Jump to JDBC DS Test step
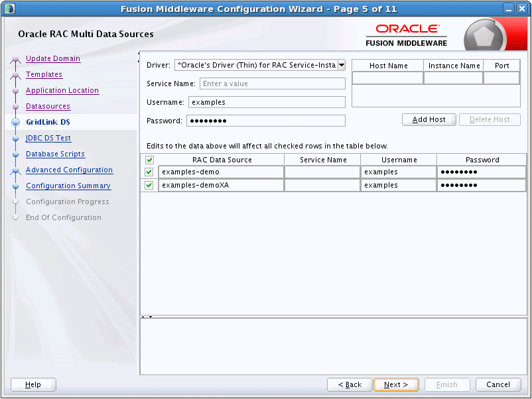 [x=48, y=138]
